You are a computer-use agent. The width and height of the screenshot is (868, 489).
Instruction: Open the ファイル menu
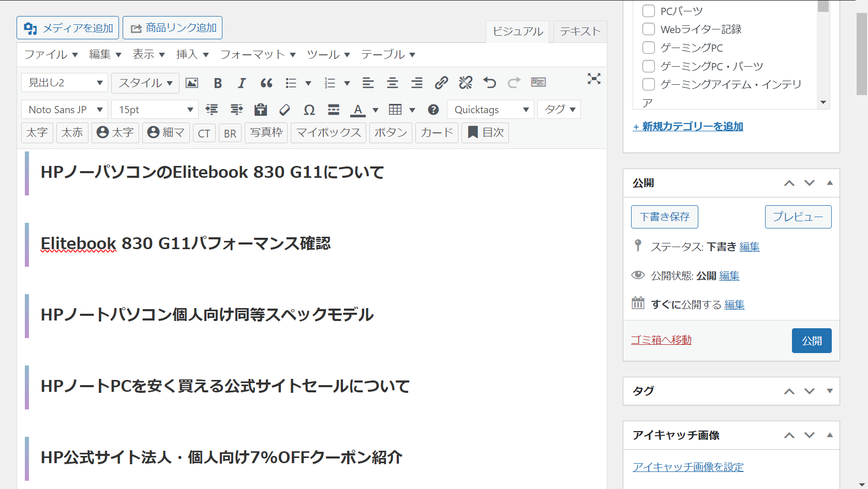(51, 55)
